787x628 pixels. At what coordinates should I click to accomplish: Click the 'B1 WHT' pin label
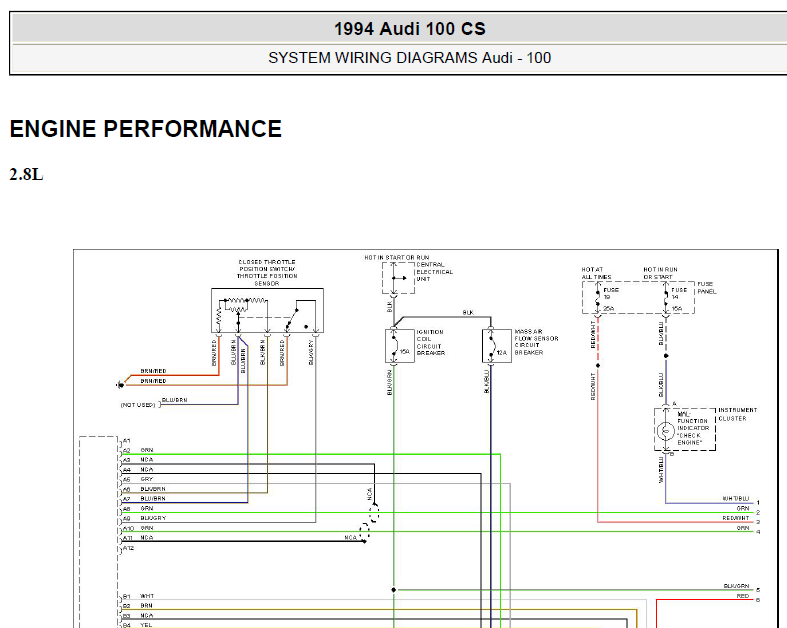tap(139, 596)
